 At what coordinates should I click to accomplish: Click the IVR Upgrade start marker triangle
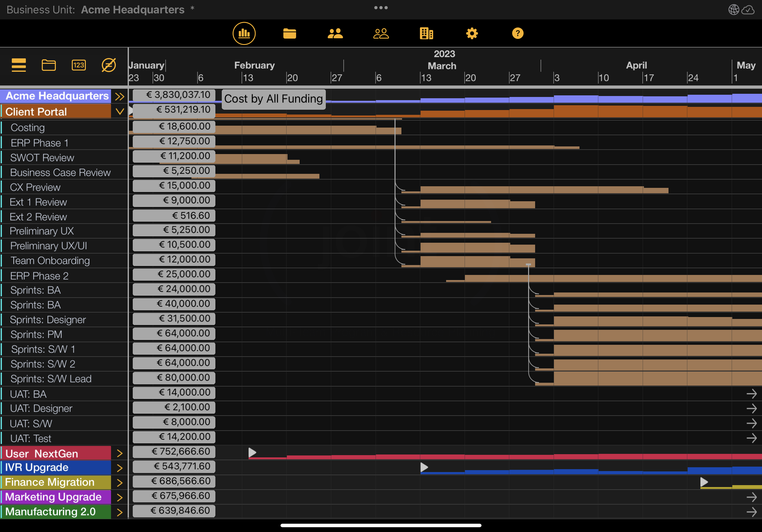tap(424, 467)
